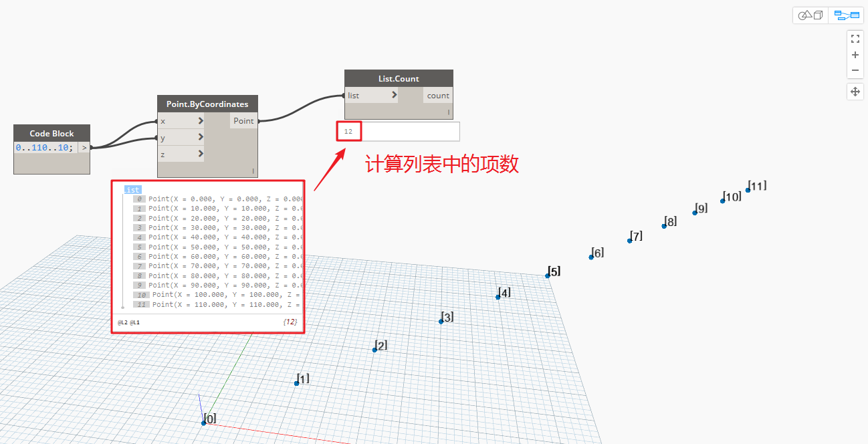Image resolution: width=868 pixels, height=444 pixels.
Task: Open the x port chevron options
Action: coord(201,121)
